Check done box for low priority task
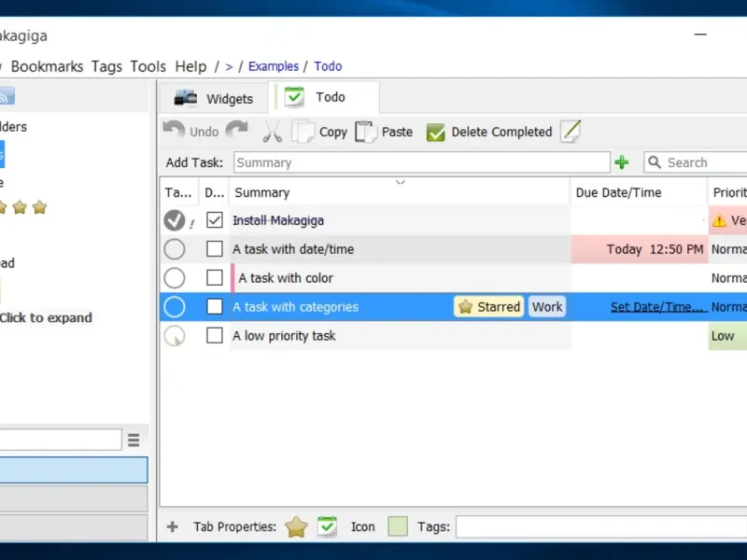The image size is (747, 560). coord(215,336)
